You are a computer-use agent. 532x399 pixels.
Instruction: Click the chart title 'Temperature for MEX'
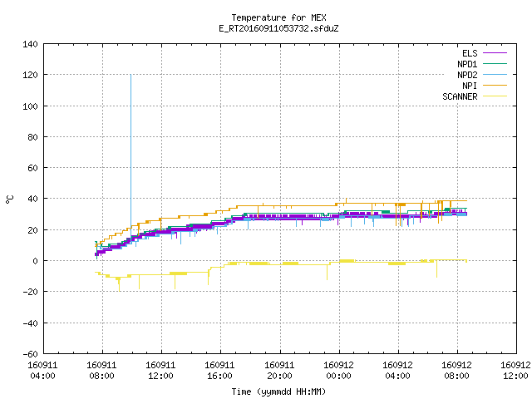pos(278,17)
